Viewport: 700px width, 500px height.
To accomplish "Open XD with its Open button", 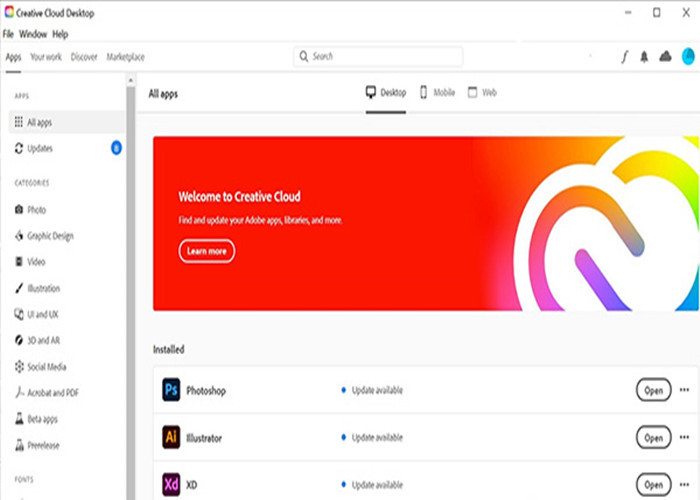I will pyautogui.click(x=654, y=484).
